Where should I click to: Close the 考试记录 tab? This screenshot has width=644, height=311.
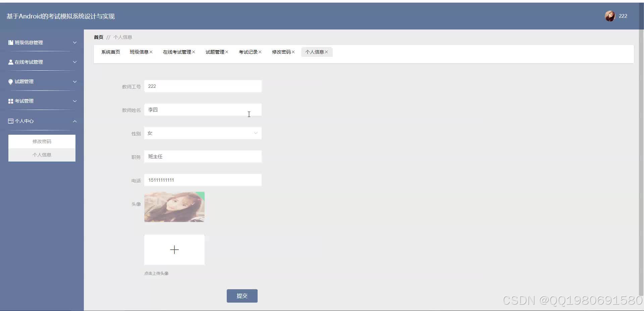(260, 52)
